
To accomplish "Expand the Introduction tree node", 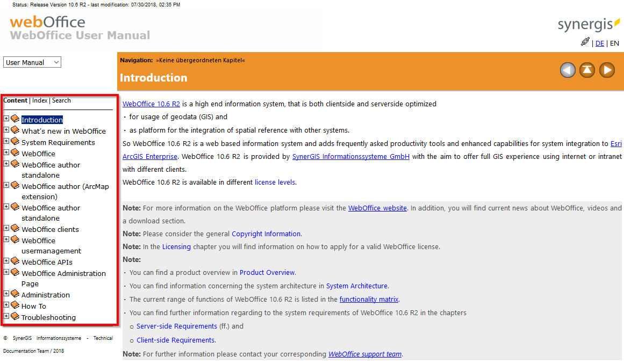I will point(5,118).
